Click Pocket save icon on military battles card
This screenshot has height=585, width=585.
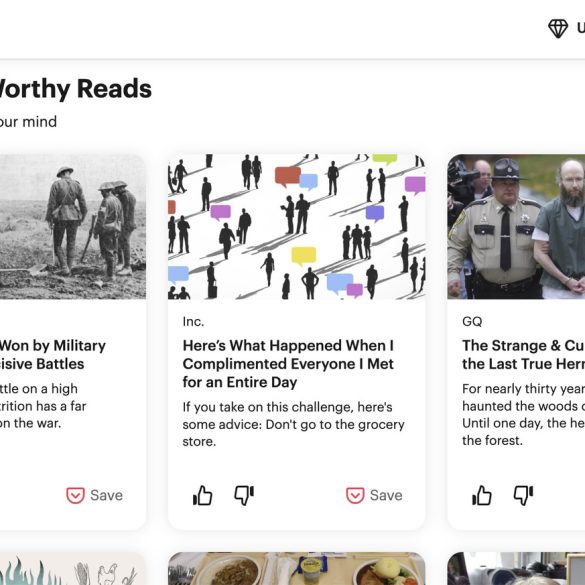(75, 495)
